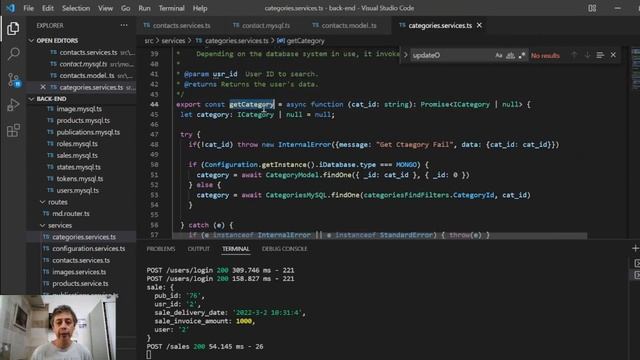
Task: Toggle Find in Selection option
Action: tap(600, 55)
